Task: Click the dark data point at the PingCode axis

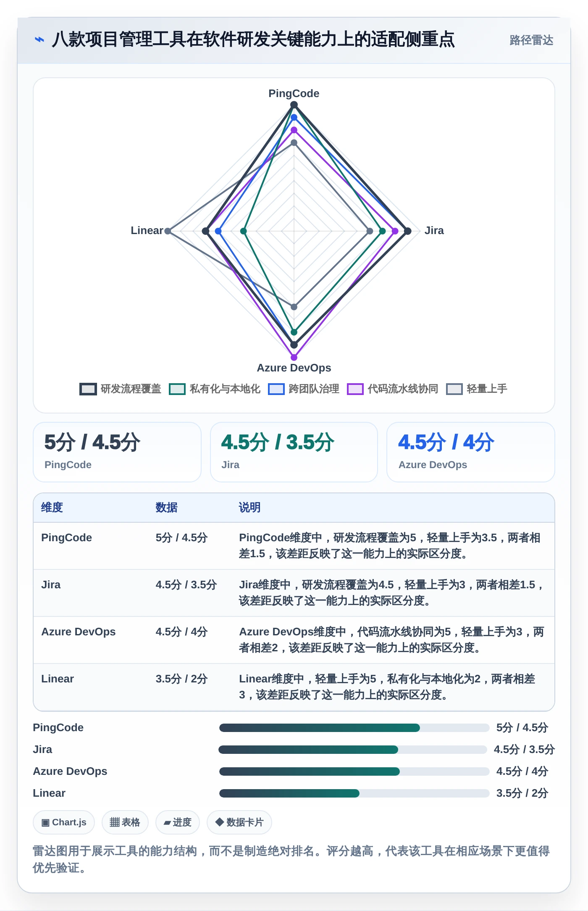Action: 294,105
